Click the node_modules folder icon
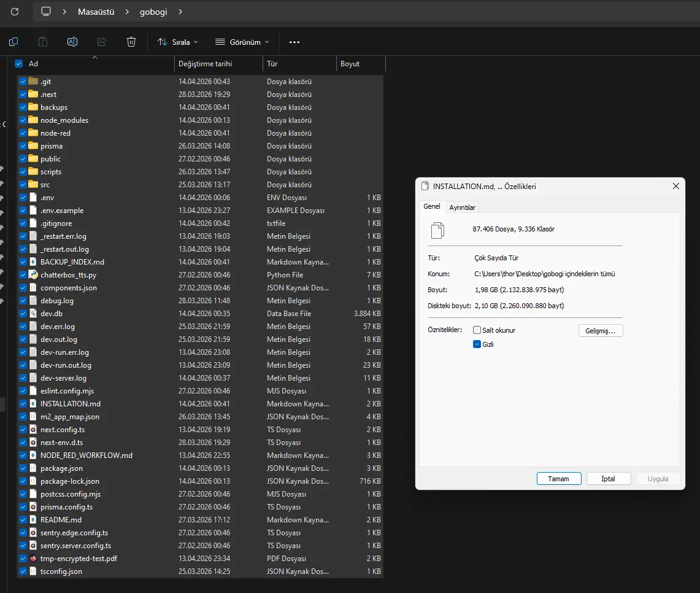 tap(33, 120)
